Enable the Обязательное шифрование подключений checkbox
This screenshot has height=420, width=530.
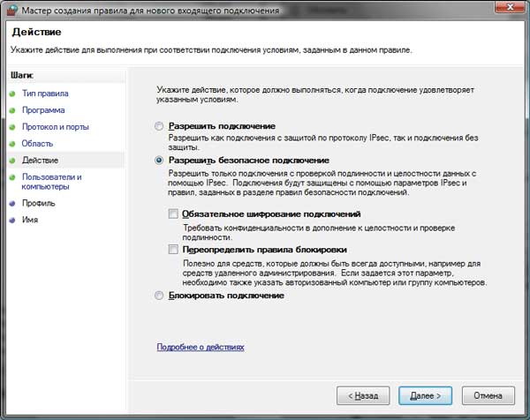click(x=172, y=214)
